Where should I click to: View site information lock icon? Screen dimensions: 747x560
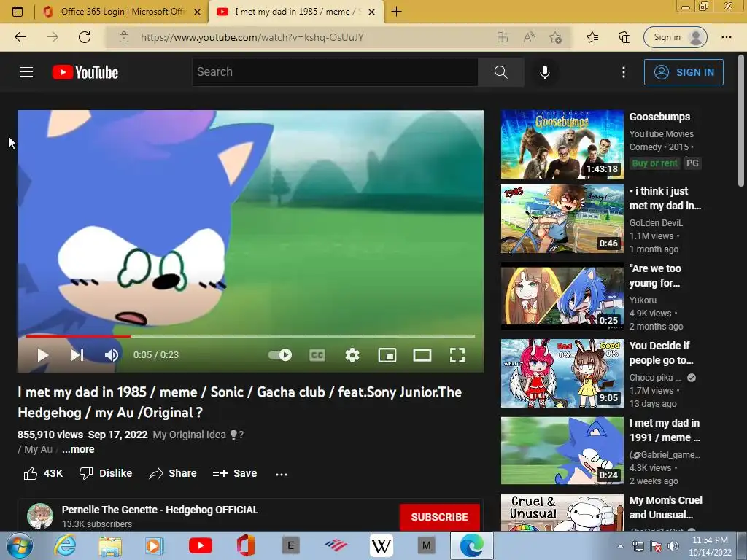point(124,37)
